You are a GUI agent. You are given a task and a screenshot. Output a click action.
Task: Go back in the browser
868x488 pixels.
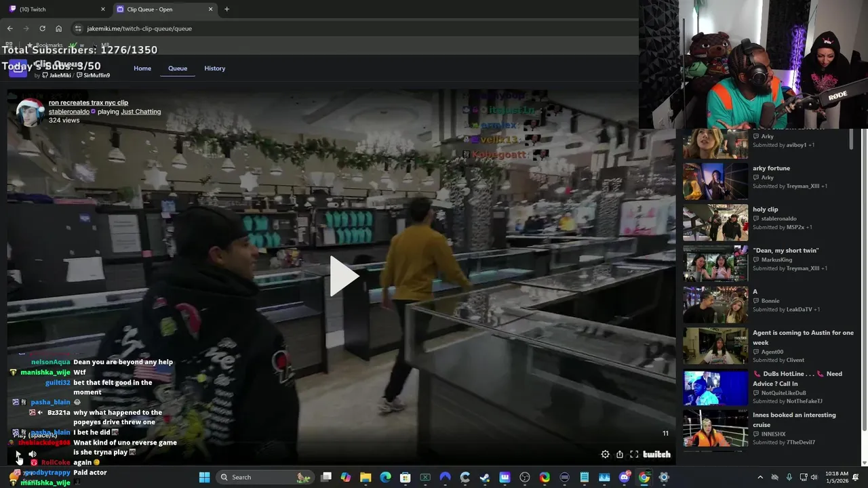pos(9,28)
